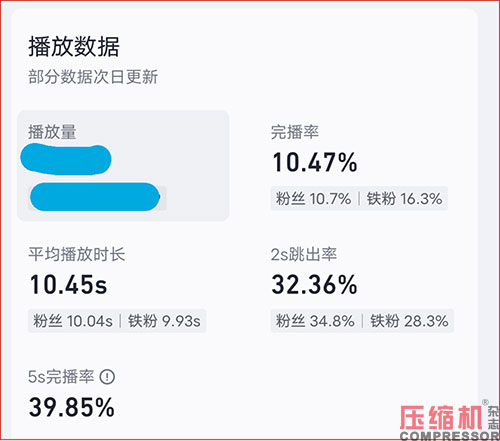Image resolution: width=500 pixels, height=441 pixels.
Task: Click the 粉丝 34.8% bounce tag
Action: click(x=315, y=321)
